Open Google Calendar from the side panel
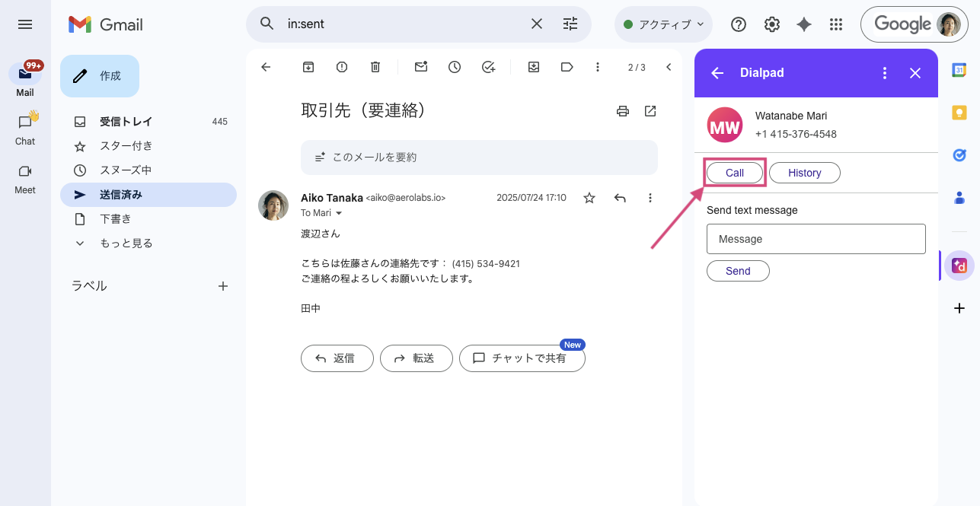The height and width of the screenshot is (506, 980). [x=959, y=70]
